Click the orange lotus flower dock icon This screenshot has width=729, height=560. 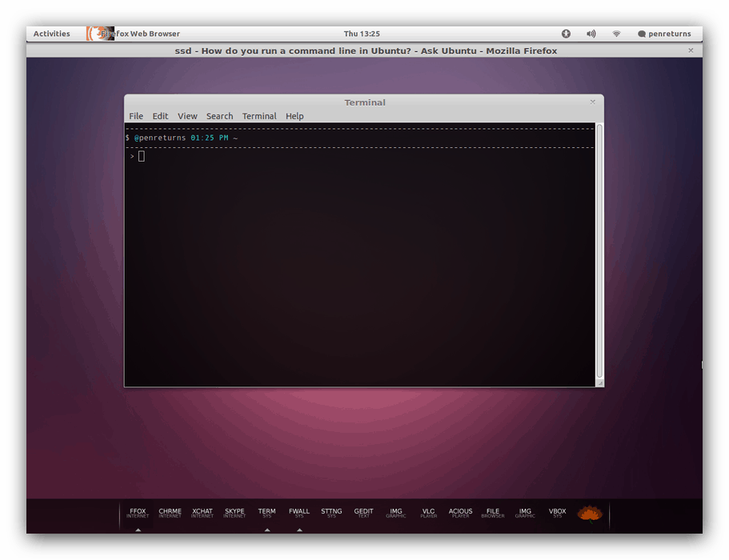[x=590, y=514]
